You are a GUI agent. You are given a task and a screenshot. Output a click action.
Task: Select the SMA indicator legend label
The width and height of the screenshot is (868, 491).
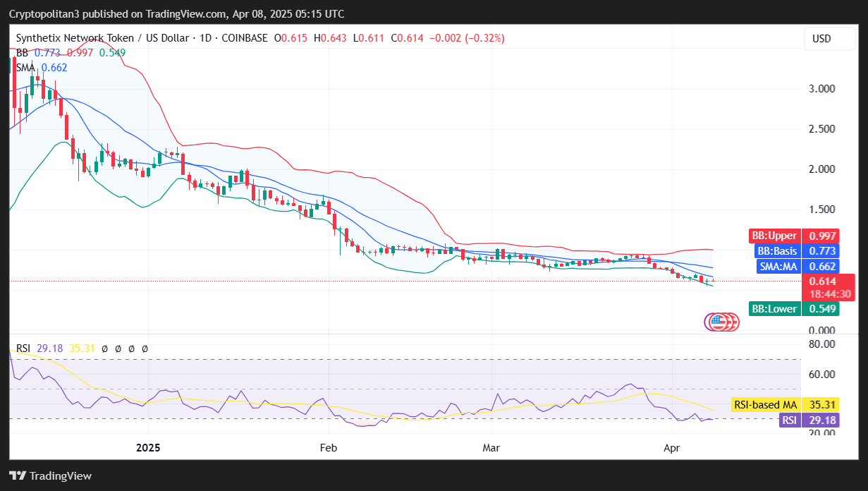click(25, 67)
